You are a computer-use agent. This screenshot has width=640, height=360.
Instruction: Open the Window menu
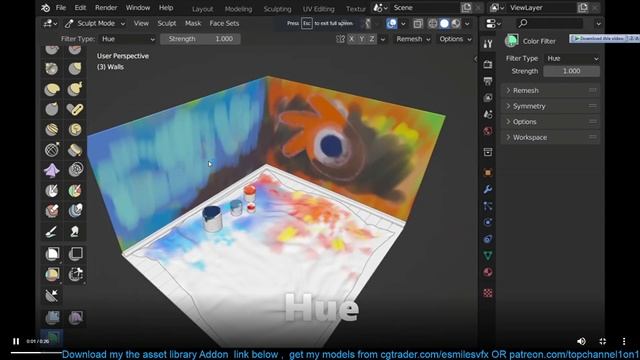(138, 8)
